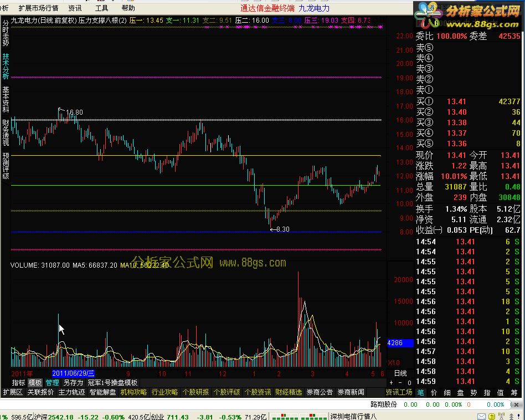Click the 16.80 high price marker

point(74,112)
